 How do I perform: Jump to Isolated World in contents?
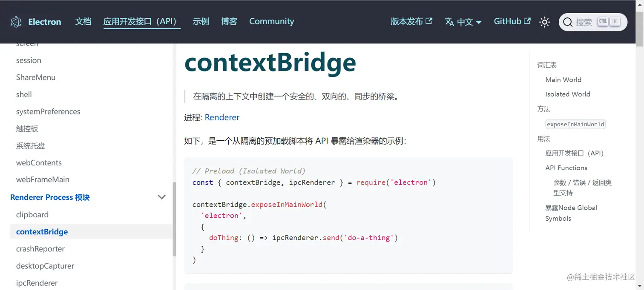pyautogui.click(x=568, y=94)
